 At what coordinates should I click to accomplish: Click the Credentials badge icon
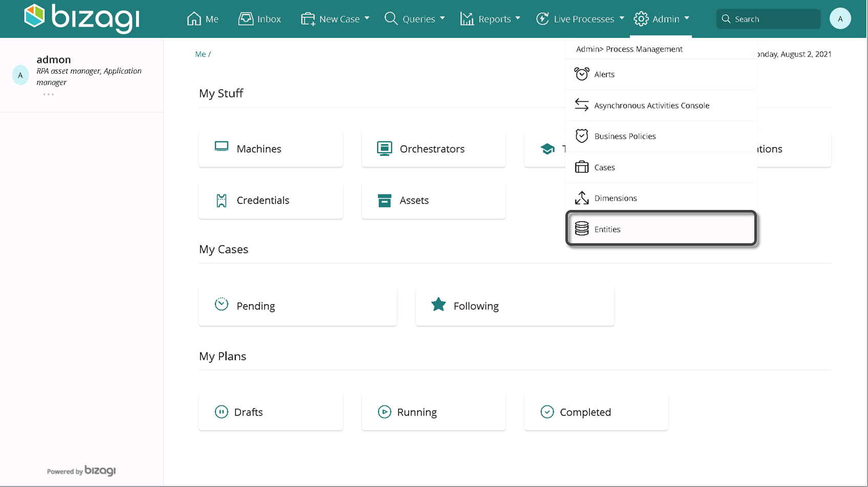pos(221,200)
